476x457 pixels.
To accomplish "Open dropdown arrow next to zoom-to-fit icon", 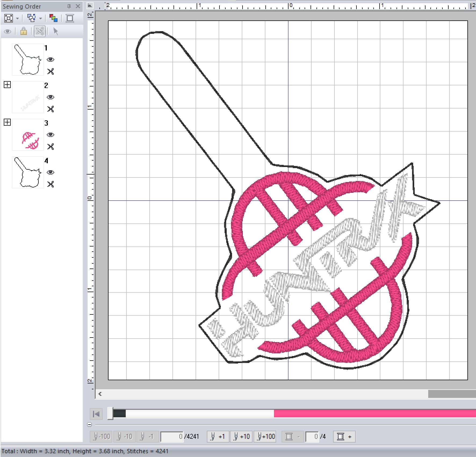I will coord(17,19).
